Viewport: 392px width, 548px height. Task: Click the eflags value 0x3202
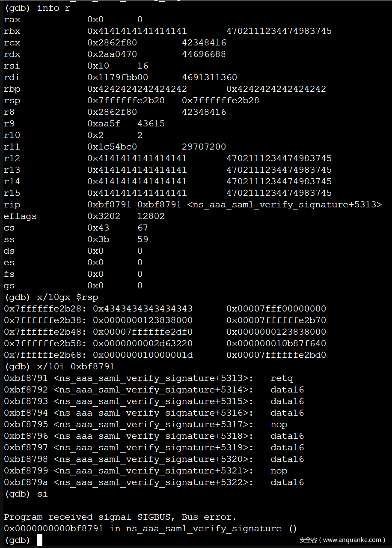[104, 216]
